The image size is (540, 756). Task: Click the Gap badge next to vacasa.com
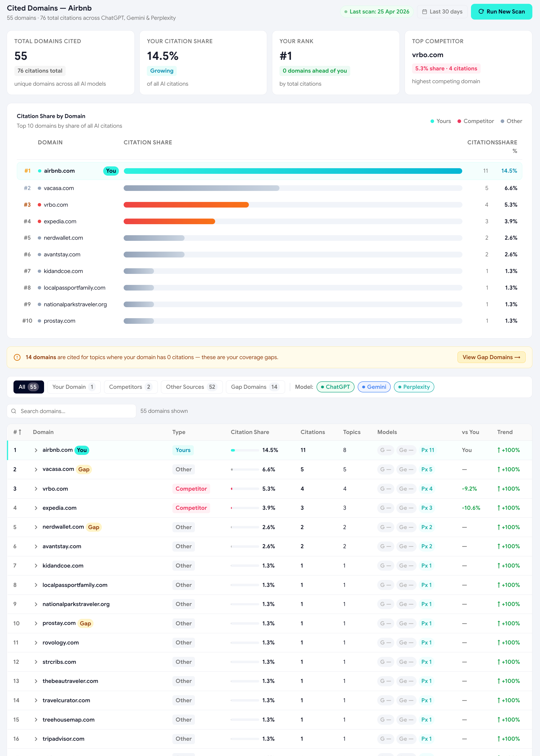(84, 470)
